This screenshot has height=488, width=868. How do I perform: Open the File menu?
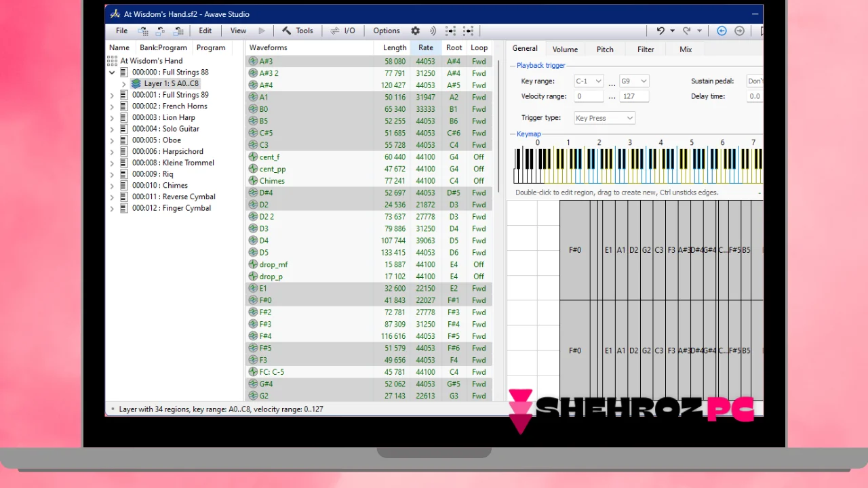121,30
